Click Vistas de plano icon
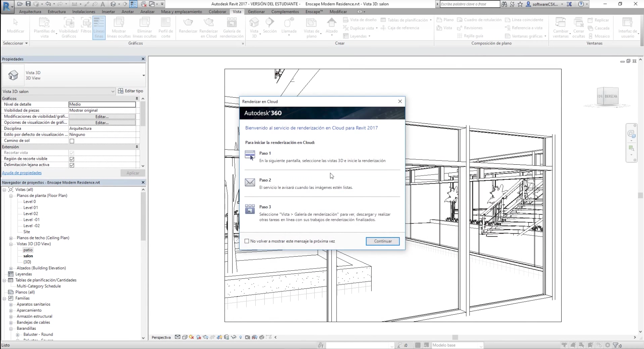This screenshot has width=644, height=349. tap(311, 22)
